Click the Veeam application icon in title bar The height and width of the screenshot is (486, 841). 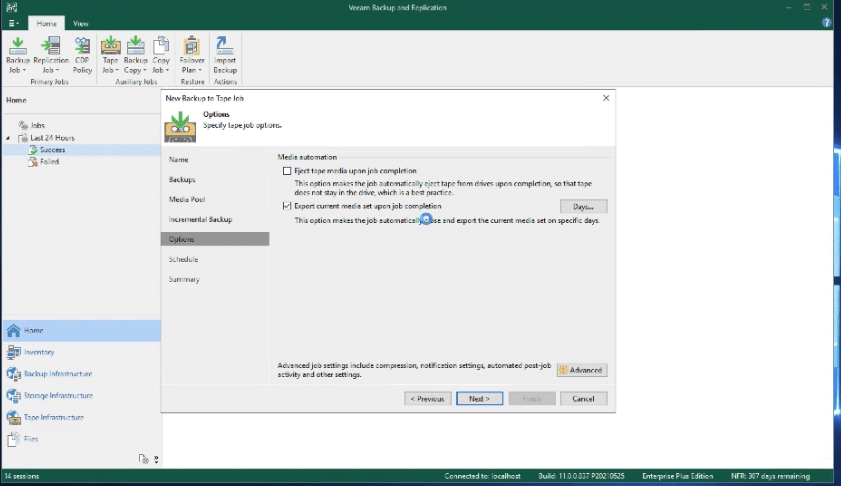tap(11, 7)
